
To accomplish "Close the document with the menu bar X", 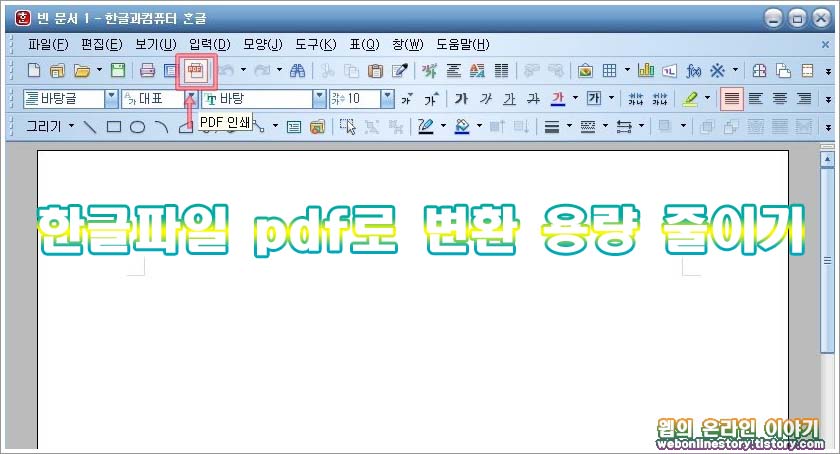I will pyautogui.click(x=826, y=44).
